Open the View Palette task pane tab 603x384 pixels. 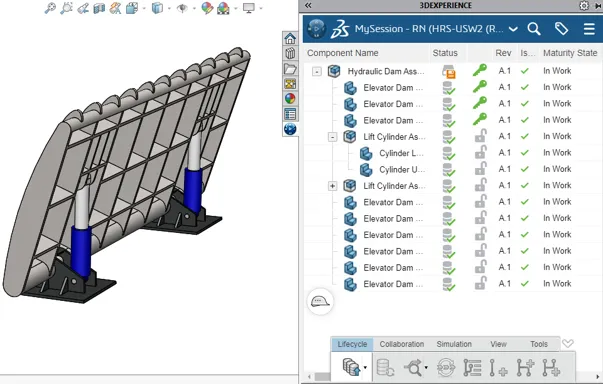pyautogui.click(x=290, y=84)
